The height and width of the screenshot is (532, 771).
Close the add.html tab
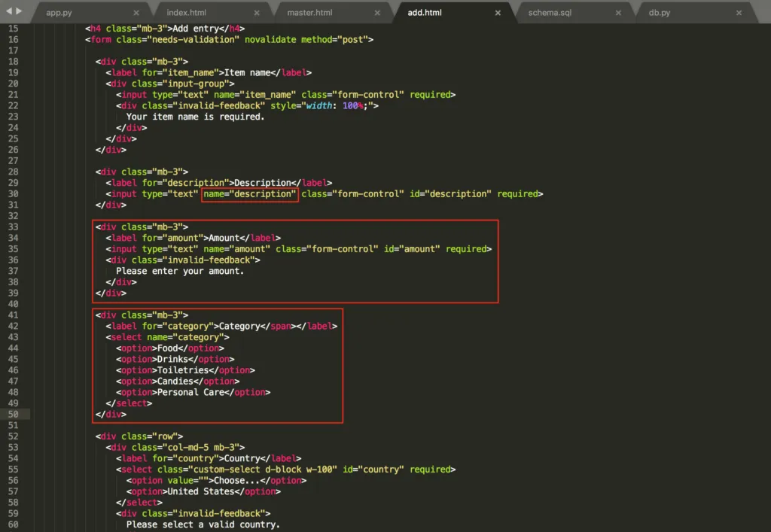pos(498,13)
